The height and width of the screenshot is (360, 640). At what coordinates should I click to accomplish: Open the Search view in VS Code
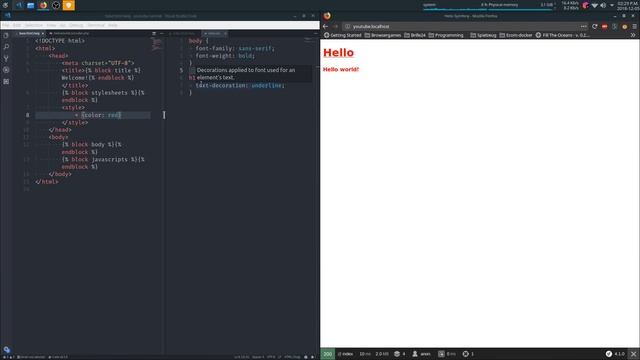tap(6, 47)
